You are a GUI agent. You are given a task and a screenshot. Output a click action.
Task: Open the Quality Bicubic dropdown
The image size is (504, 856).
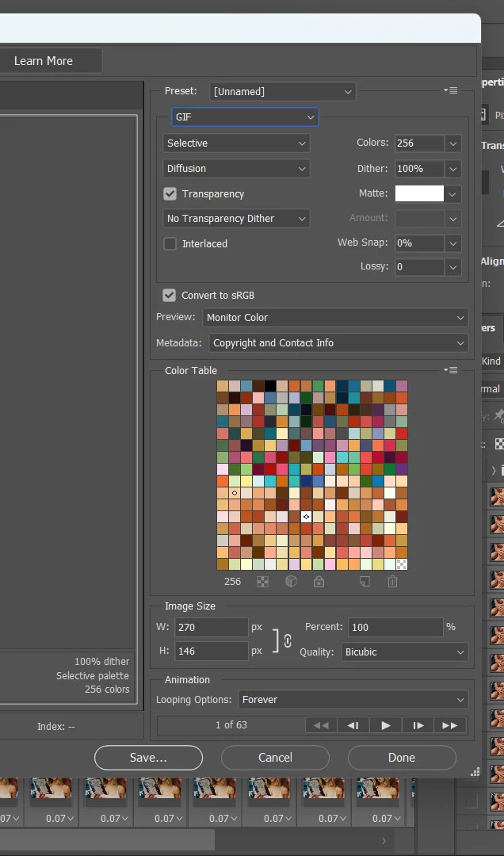405,652
